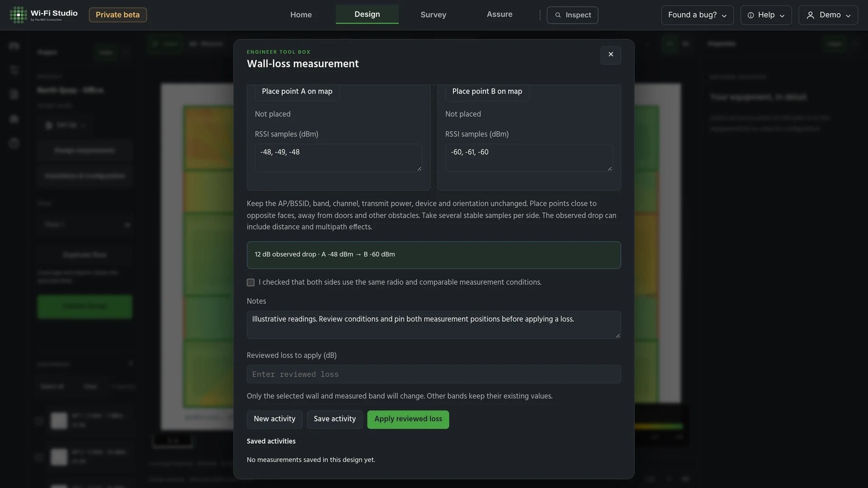
Task: Click the Save activity button
Action: point(335,419)
